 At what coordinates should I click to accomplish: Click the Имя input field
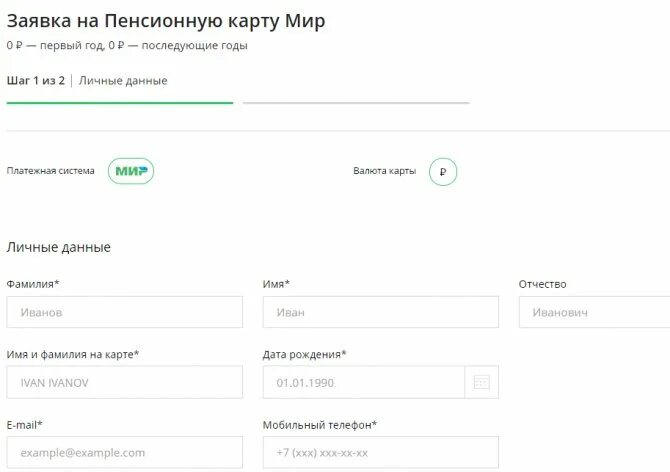[x=380, y=312]
